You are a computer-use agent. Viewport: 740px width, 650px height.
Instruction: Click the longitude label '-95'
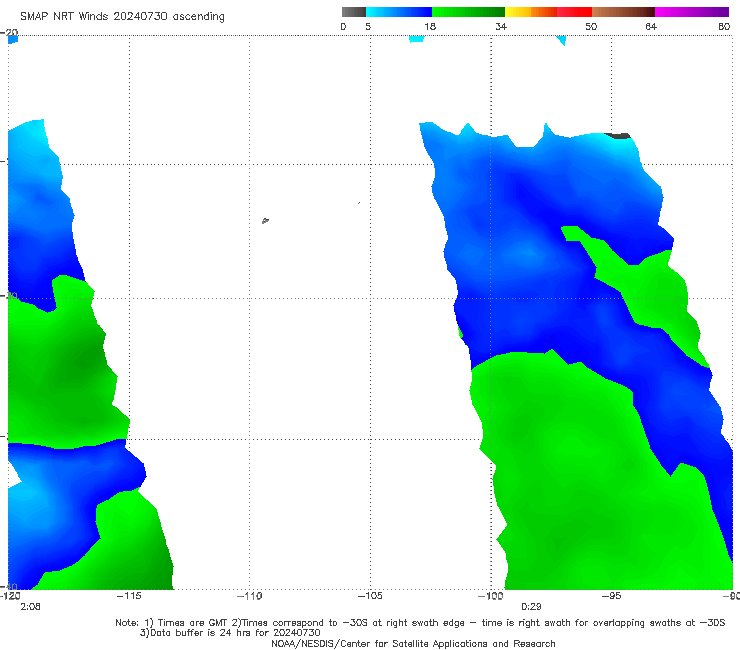[611, 596]
